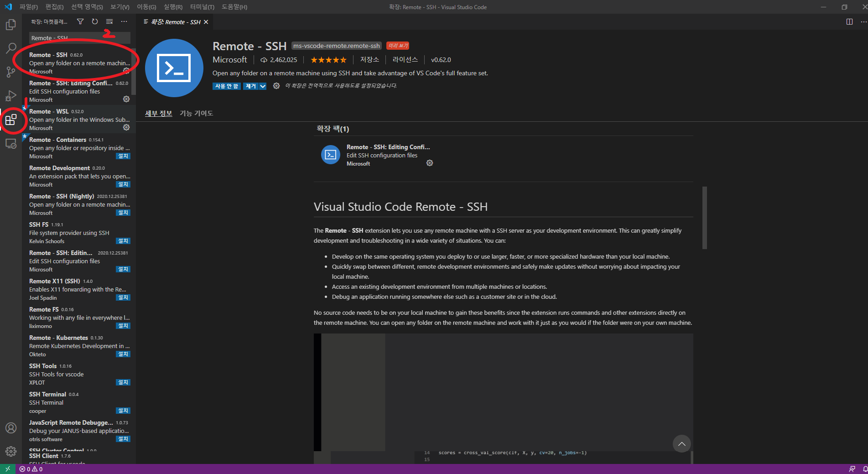Click the ms-vscode-remote.remote-ssh identifier
Viewport: 868px width, 474px height.
click(337, 46)
